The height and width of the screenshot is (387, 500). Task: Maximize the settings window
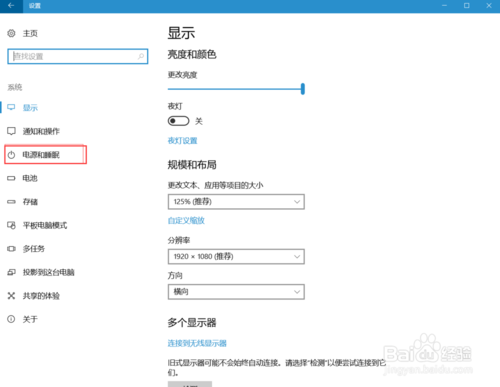467,6
